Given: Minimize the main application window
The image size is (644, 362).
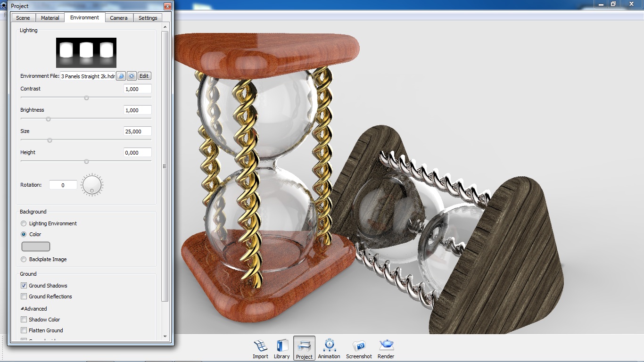Looking at the screenshot, I should point(600,4).
